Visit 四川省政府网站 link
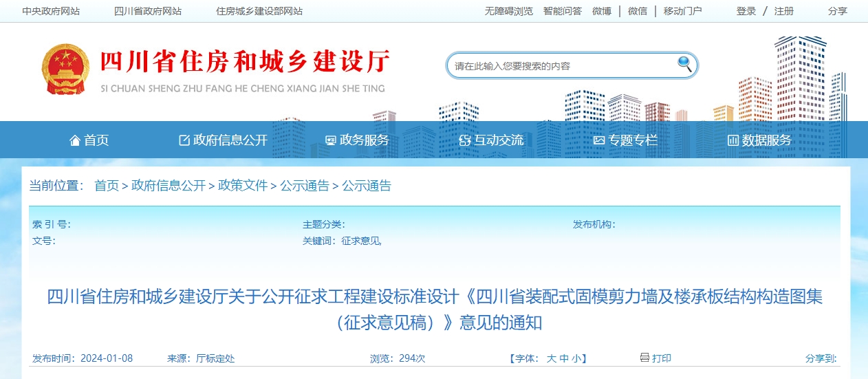Screen dimensions: 868x379 coord(148,11)
